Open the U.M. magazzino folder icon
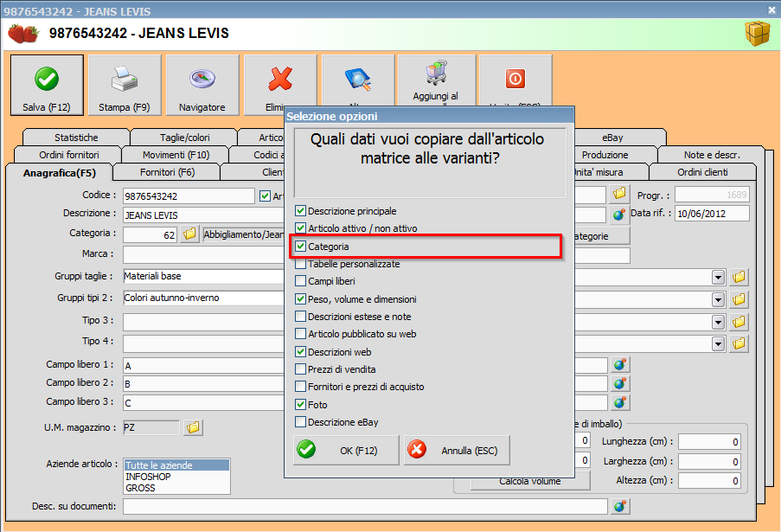This screenshot has width=781, height=532. click(x=193, y=427)
